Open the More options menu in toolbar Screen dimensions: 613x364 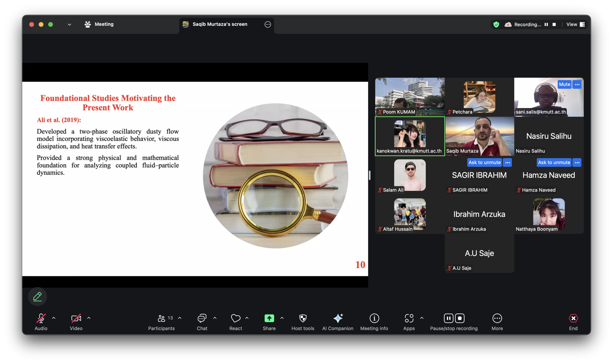click(497, 318)
